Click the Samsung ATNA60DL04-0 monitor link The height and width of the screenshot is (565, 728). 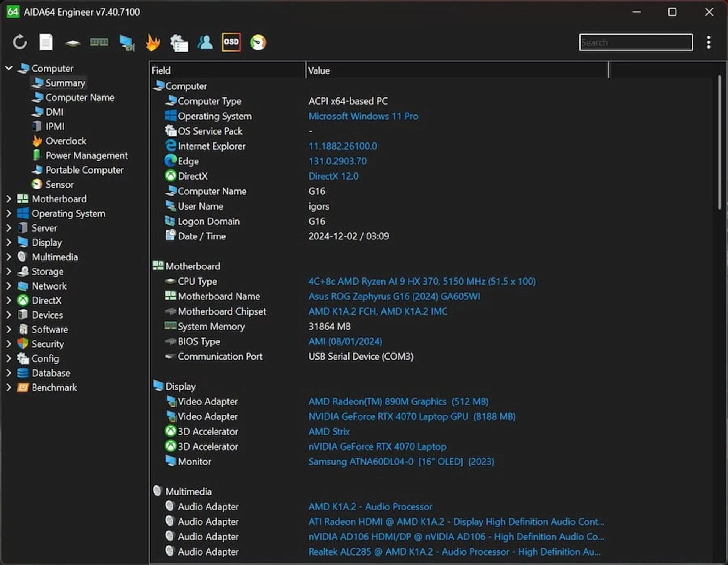tap(401, 461)
